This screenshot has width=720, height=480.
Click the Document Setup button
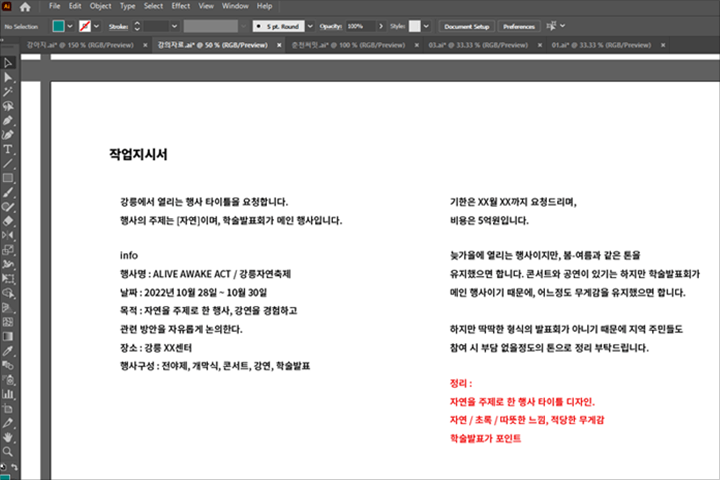pos(467,26)
